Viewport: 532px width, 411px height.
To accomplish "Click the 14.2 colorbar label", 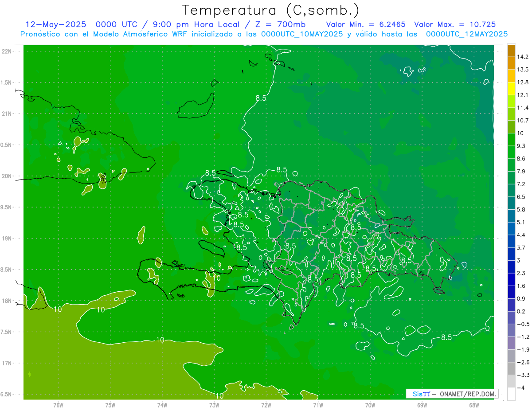I will (x=523, y=57).
